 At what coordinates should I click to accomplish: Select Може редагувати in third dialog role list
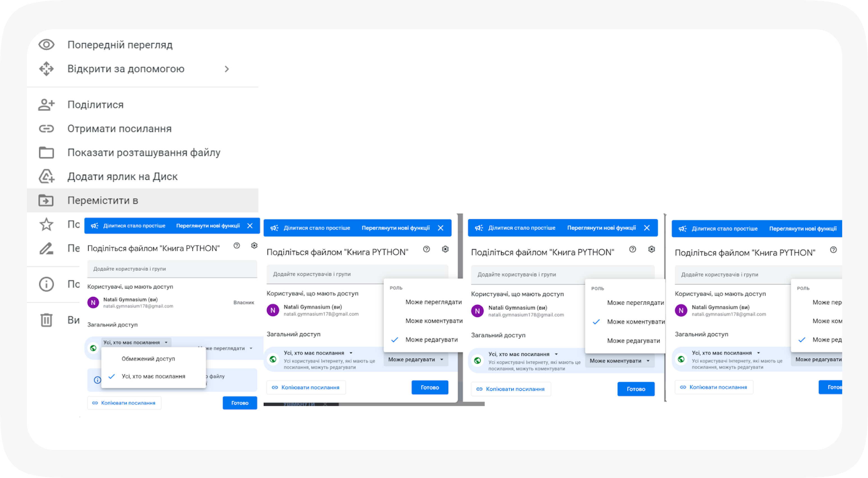(633, 341)
